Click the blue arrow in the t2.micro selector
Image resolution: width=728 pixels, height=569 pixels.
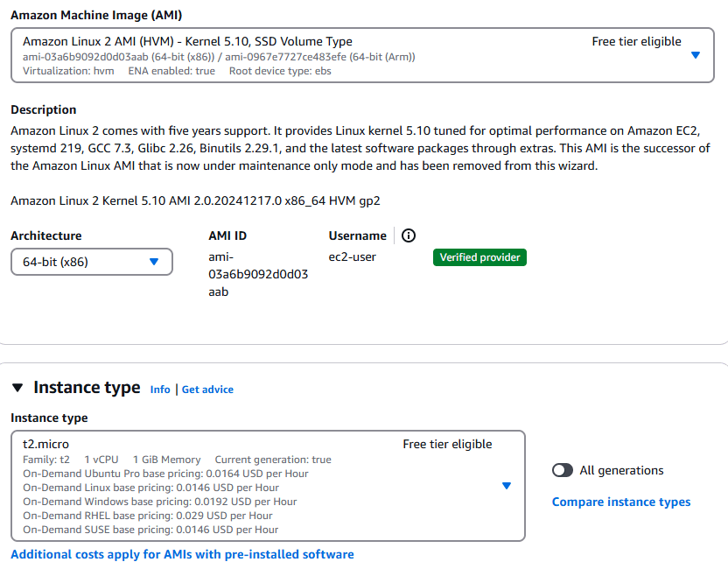507,486
